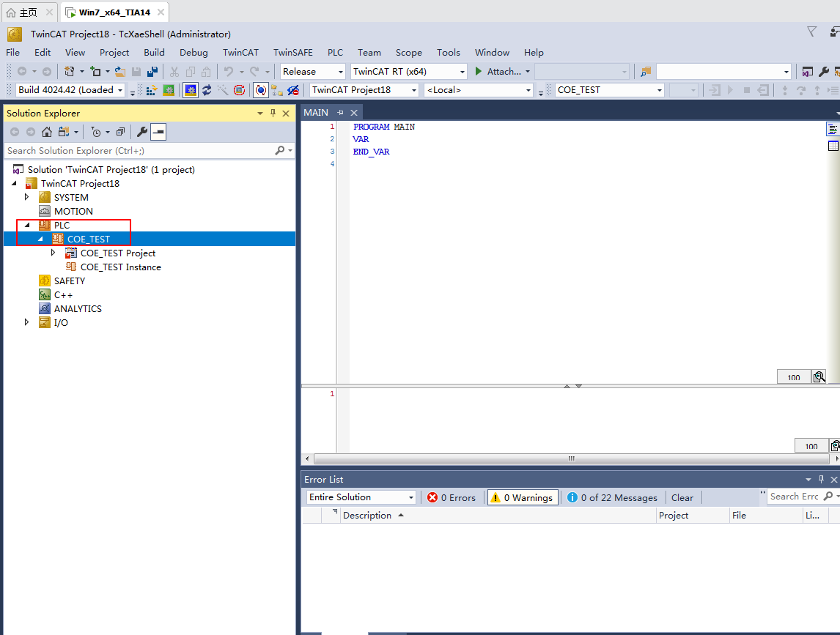Select the C++ tree item
Screen dimensions: 840x635
click(x=63, y=294)
